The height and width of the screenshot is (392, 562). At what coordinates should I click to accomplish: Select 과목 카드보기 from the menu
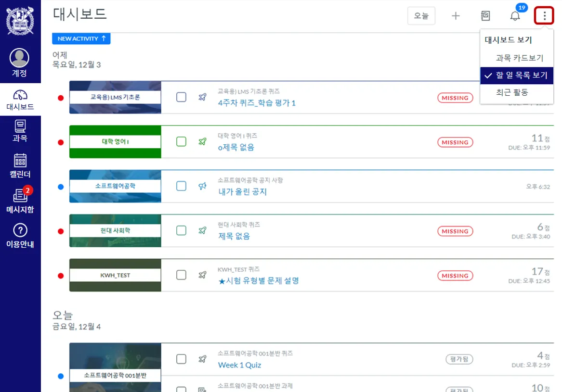(519, 58)
